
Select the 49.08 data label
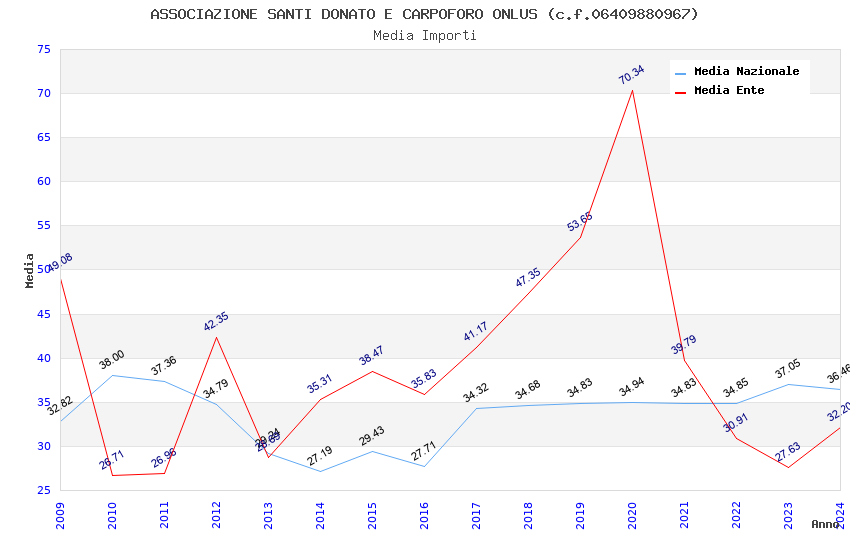[60, 262]
